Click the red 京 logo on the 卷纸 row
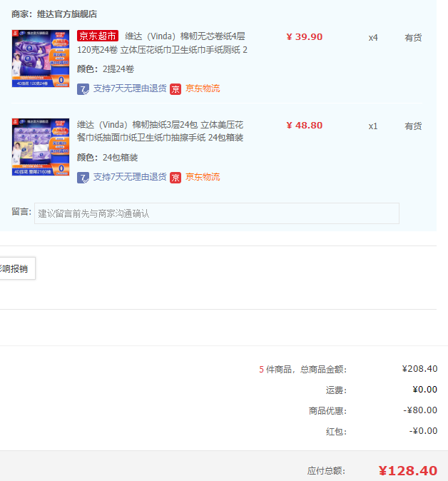Screen dimensions: 448x481 (175, 89)
